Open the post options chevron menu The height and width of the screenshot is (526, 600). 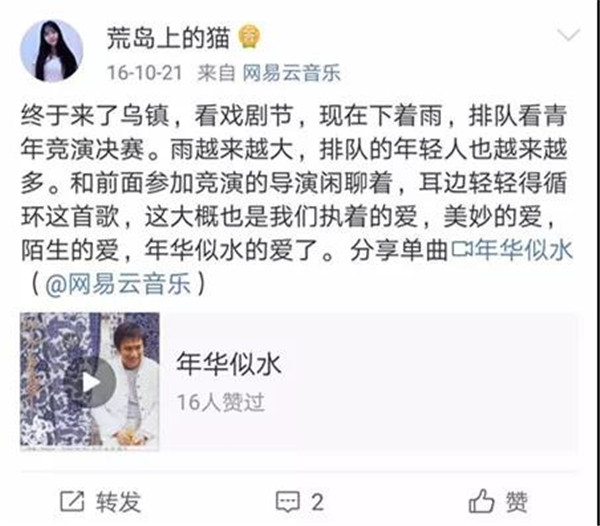(569, 35)
